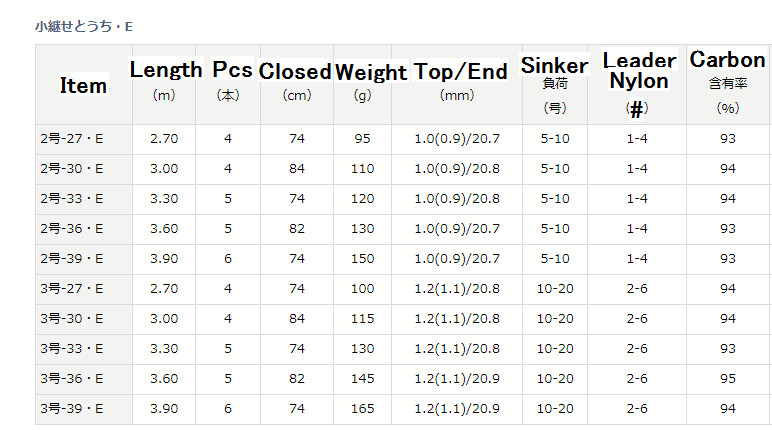The width and height of the screenshot is (772, 430).
Task: Click the 3号-39・E item cell
Action: (x=84, y=410)
